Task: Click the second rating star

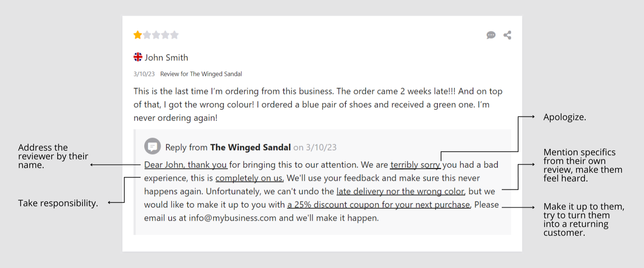Action: 147,35
